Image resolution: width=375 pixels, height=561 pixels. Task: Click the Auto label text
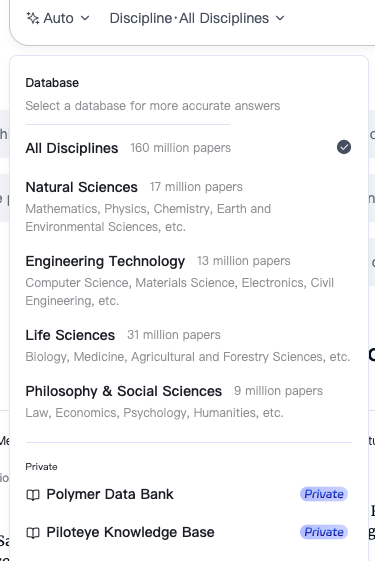[x=58, y=18]
